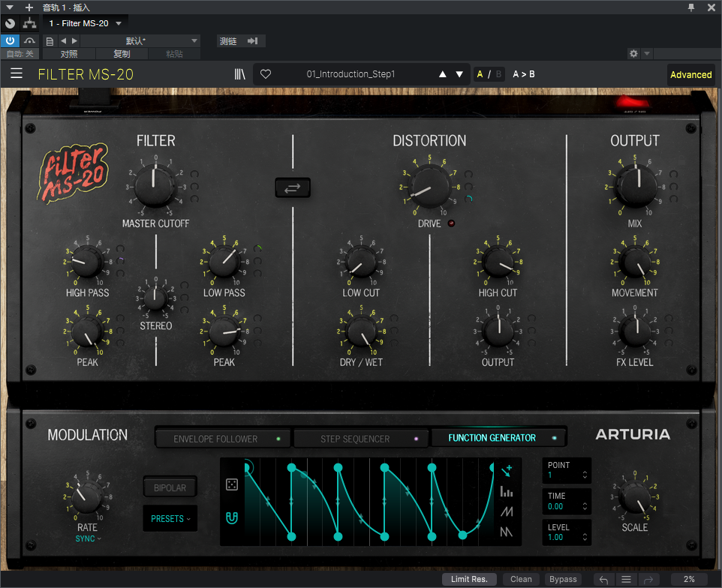Click the circular icon at top left of the plugin header
The height and width of the screenshot is (588, 722).
[10, 23]
